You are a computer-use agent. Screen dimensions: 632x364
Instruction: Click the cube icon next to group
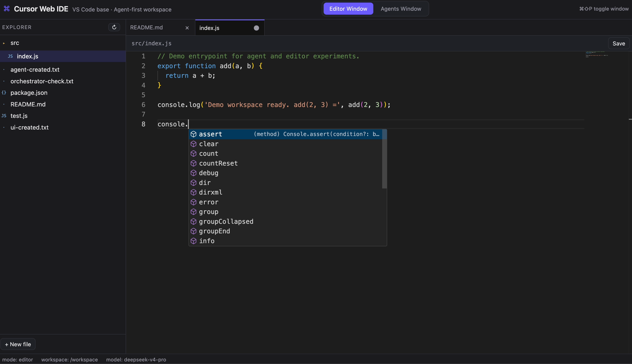[193, 212]
